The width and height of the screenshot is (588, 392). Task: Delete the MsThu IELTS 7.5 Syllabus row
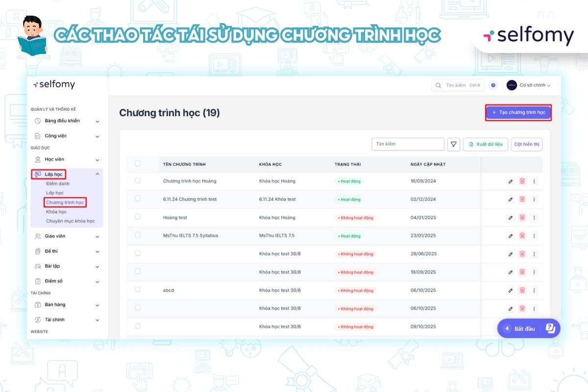522,236
